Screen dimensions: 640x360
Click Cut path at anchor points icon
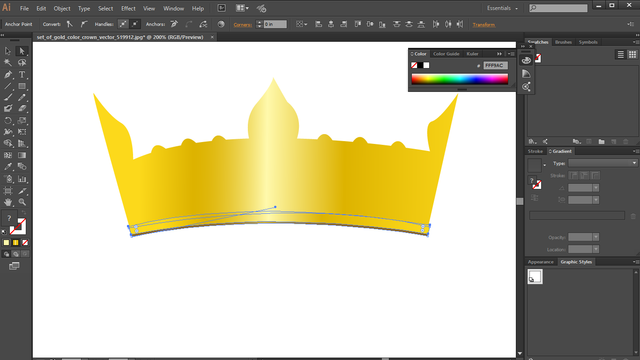pyautogui.click(x=203, y=24)
